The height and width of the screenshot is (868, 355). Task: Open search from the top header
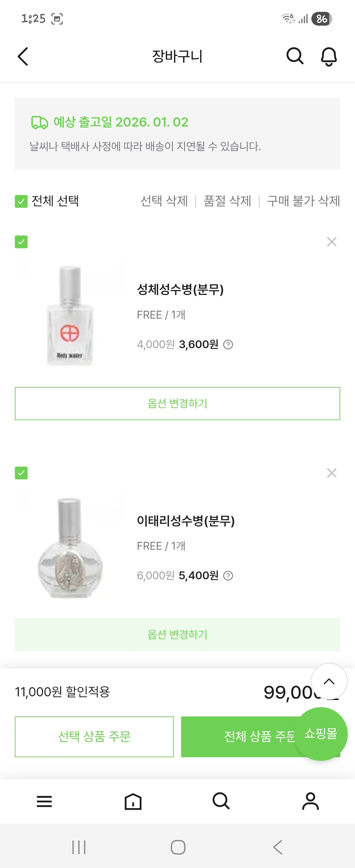pyautogui.click(x=295, y=56)
